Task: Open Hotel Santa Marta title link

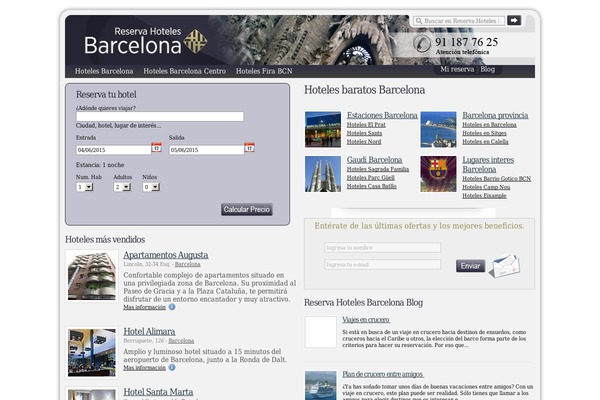Action: coord(158,392)
